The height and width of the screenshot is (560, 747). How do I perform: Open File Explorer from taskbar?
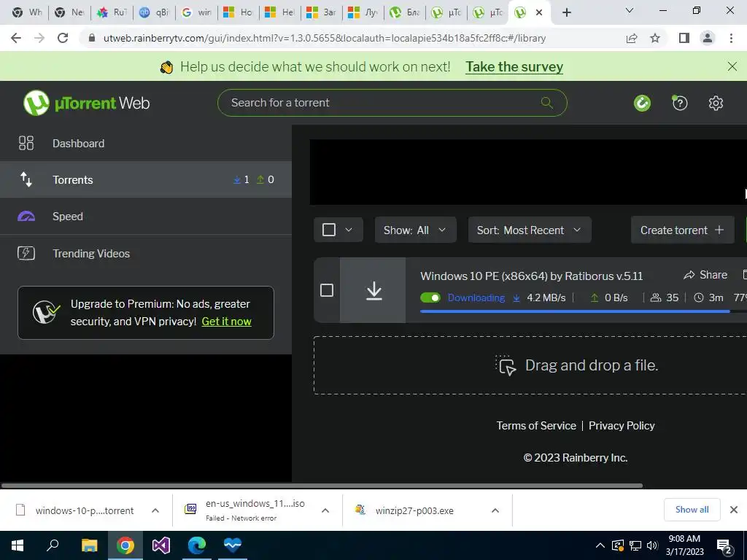pyautogui.click(x=89, y=545)
